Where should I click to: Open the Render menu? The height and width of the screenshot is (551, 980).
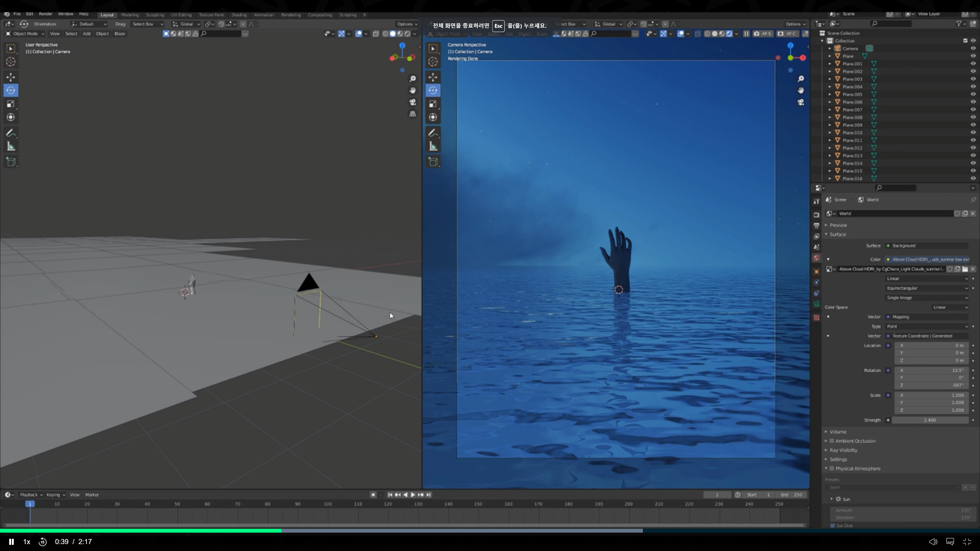click(x=45, y=14)
